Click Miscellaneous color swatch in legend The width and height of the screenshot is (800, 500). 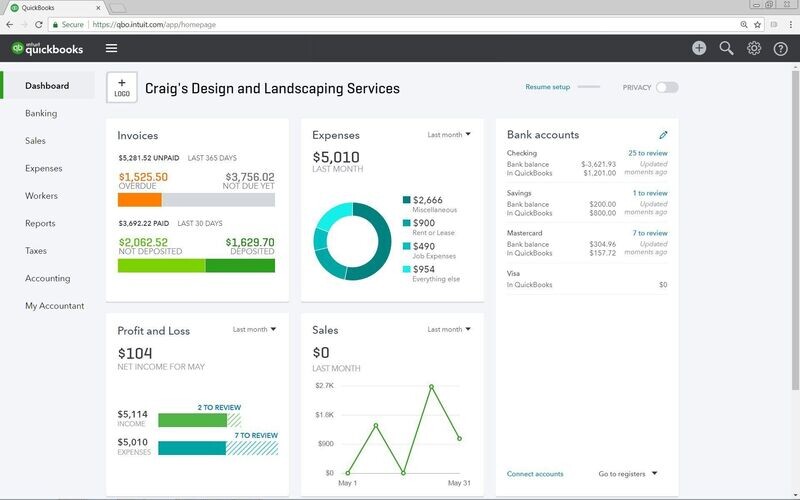[x=407, y=199]
